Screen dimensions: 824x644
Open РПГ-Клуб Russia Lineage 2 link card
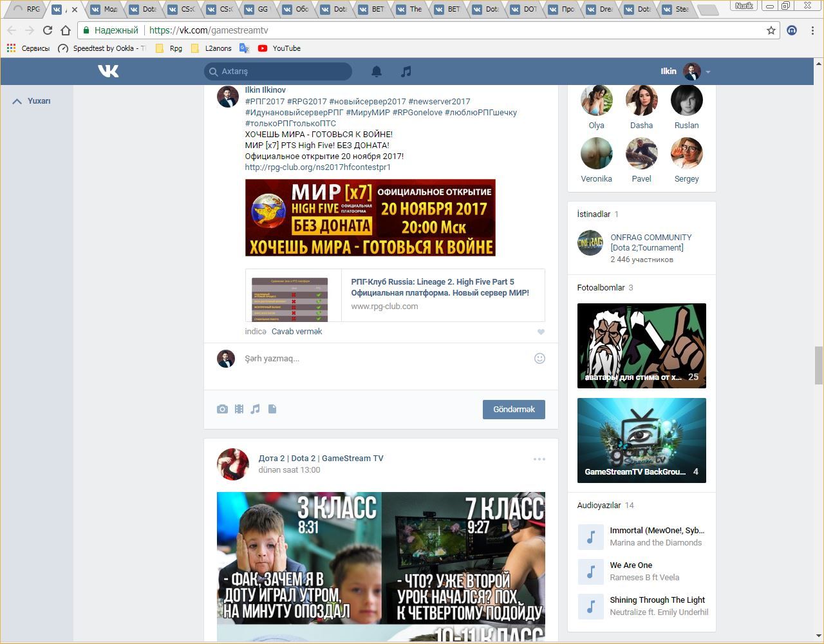(395, 295)
